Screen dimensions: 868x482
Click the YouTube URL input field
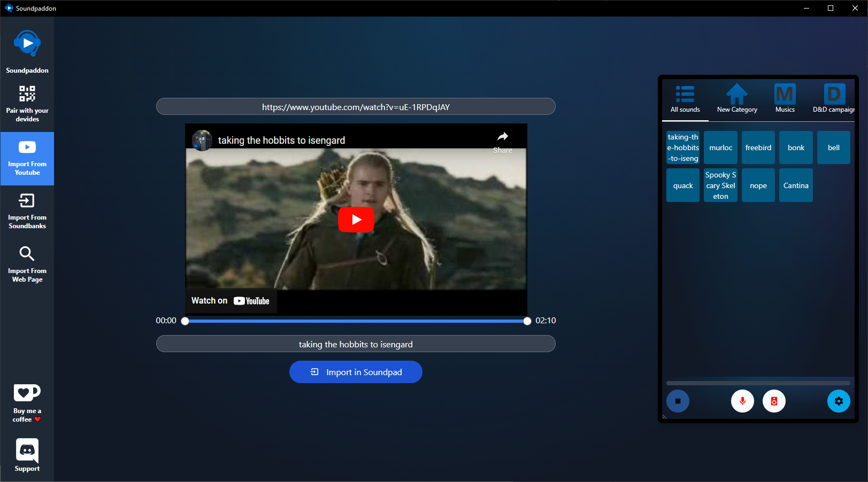pos(356,107)
